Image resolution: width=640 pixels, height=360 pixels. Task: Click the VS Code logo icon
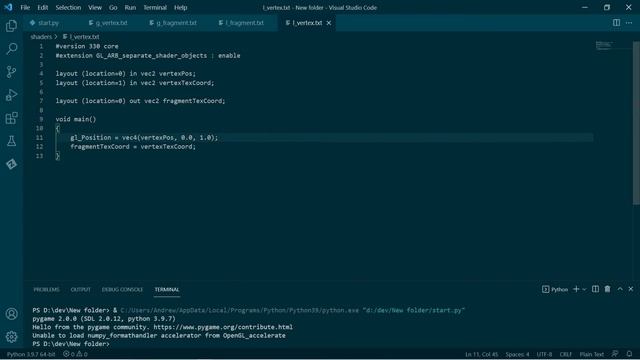[x=8, y=7]
